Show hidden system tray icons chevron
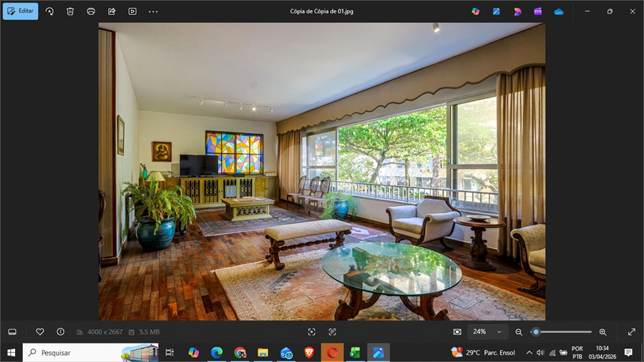Screen dimensions: 644x362 point(529,353)
